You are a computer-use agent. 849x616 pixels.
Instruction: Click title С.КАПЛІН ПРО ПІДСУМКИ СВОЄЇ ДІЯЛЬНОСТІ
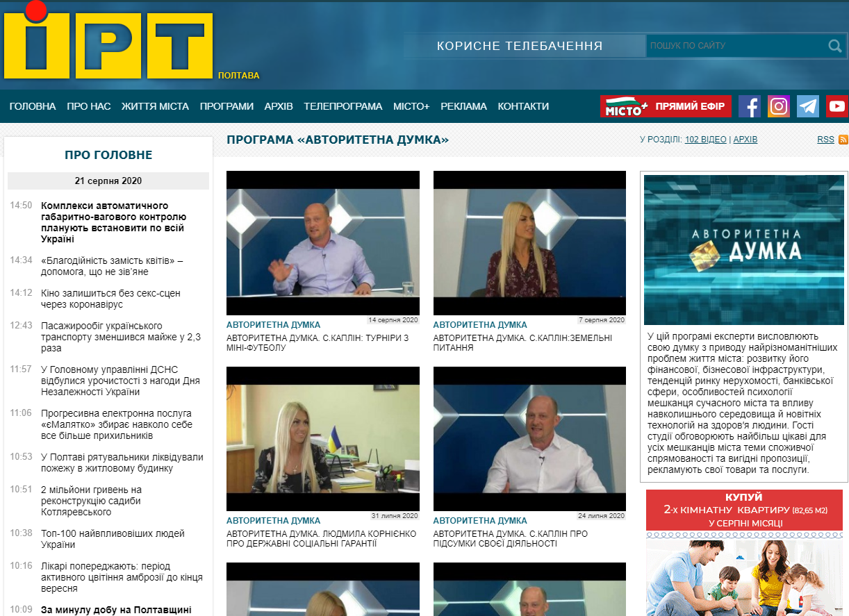point(510,538)
